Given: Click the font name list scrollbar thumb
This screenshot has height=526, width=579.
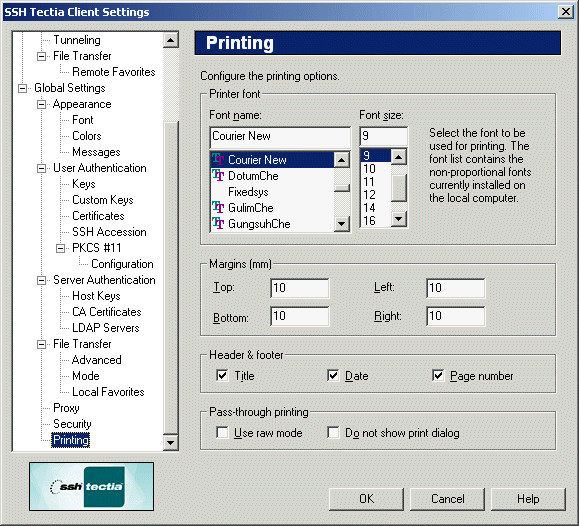Looking at the screenshot, I should pyautogui.click(x=342, y=188).
